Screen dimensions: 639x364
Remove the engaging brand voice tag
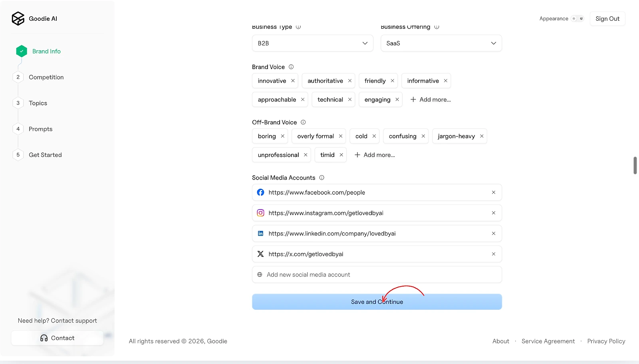click(x=397, y=99)
